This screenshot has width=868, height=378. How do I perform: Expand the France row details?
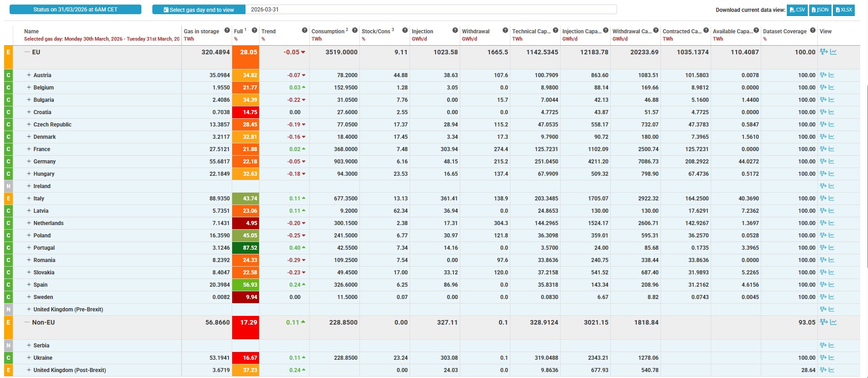click(x=29, y=149)
